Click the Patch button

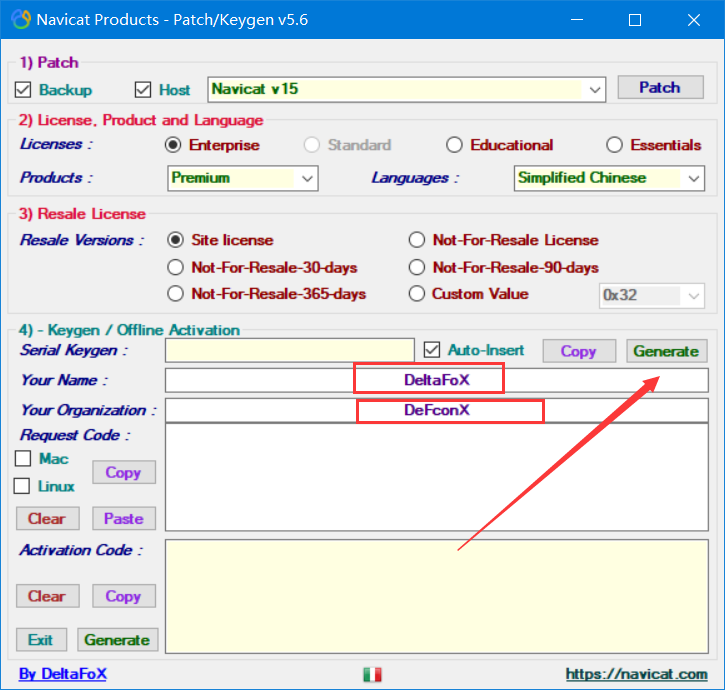(660, 87)
